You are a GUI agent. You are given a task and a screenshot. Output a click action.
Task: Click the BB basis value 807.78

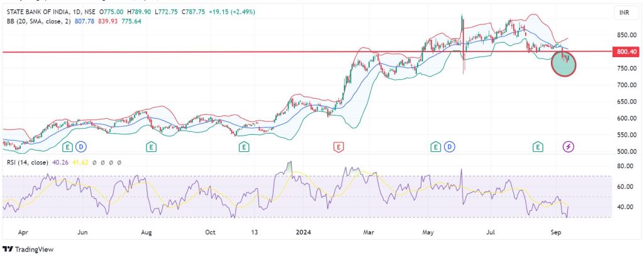point(84,21)
